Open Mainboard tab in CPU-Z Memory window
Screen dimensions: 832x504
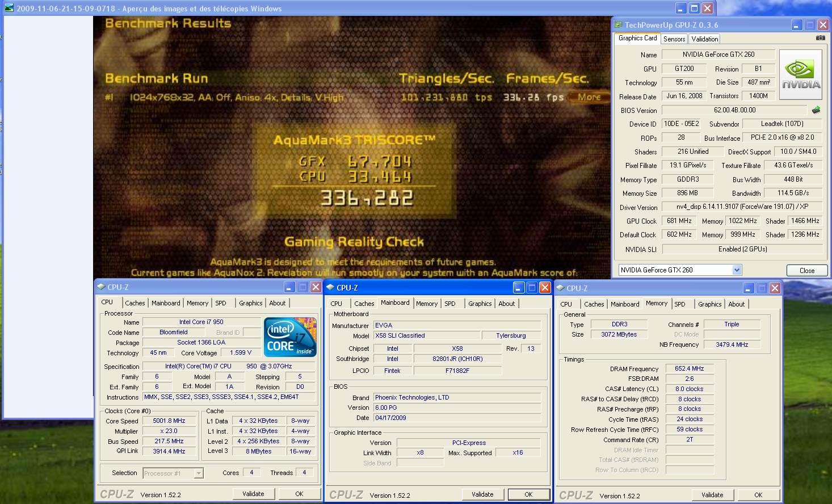[625, 304]
